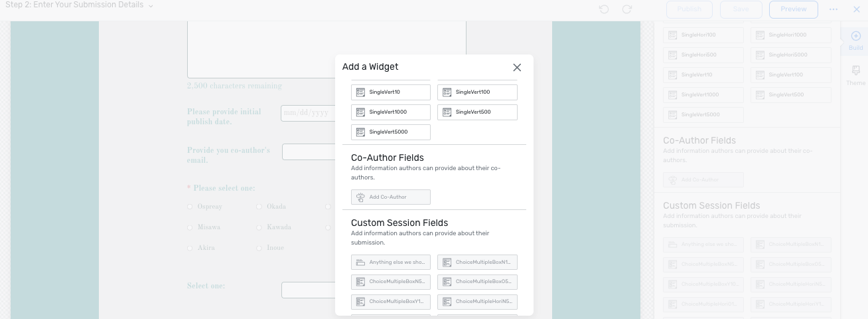Viewport: 868px width, 319px height.
Task: Click the undo arrow icon
Action: (604, 9)
